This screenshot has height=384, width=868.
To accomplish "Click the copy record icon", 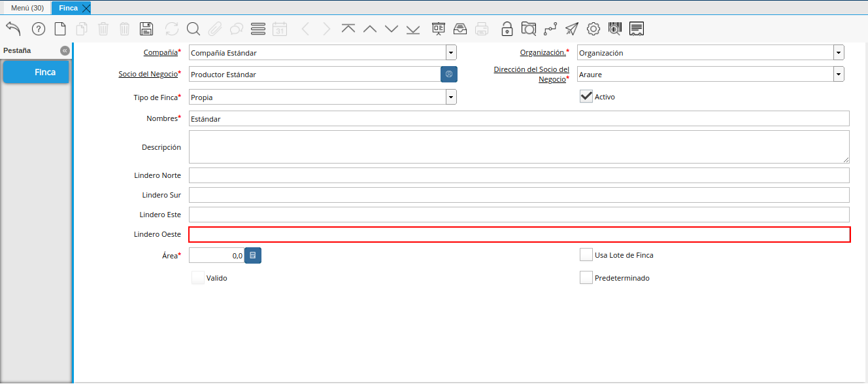I will pyautogui.click(x=82, y=29).
